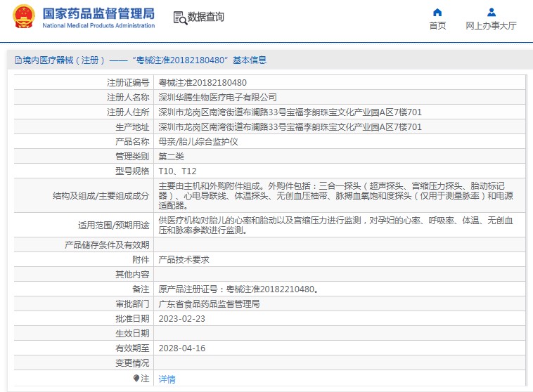
Task: Click the 管理类别 row label
Action: [x=132, y=157]
